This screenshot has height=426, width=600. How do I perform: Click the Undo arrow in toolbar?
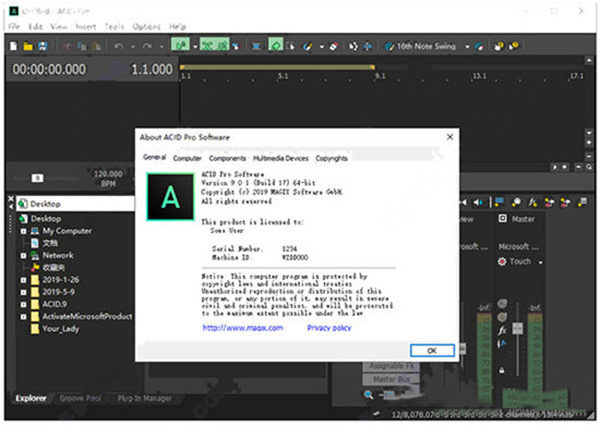pyautogui.click(x=120, y=45)
